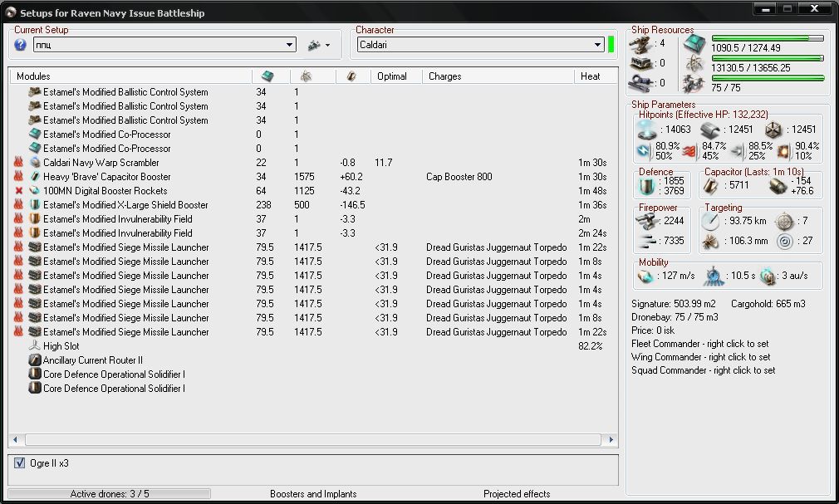The width and height of the screenshot is (839, 504).
Task: Click the green character skill status indicator
Action: [611, 45]
